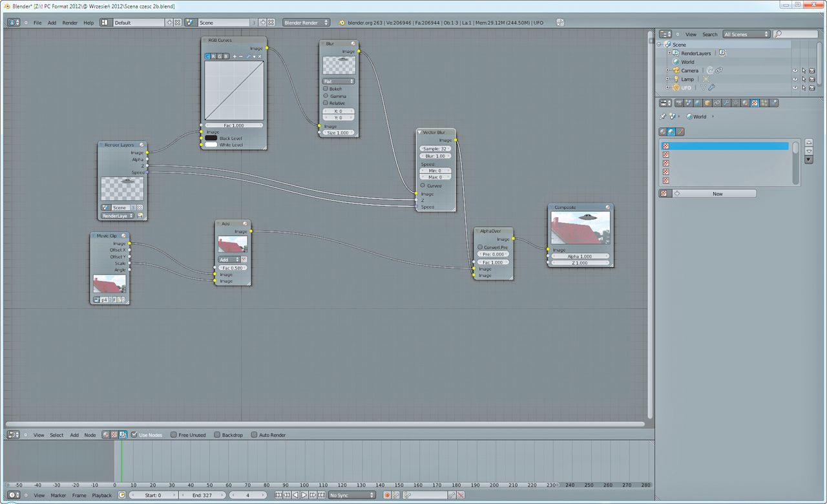Click the timeline preview range clock icon
This screenshot has width=827, height=504.
[122, 495]
